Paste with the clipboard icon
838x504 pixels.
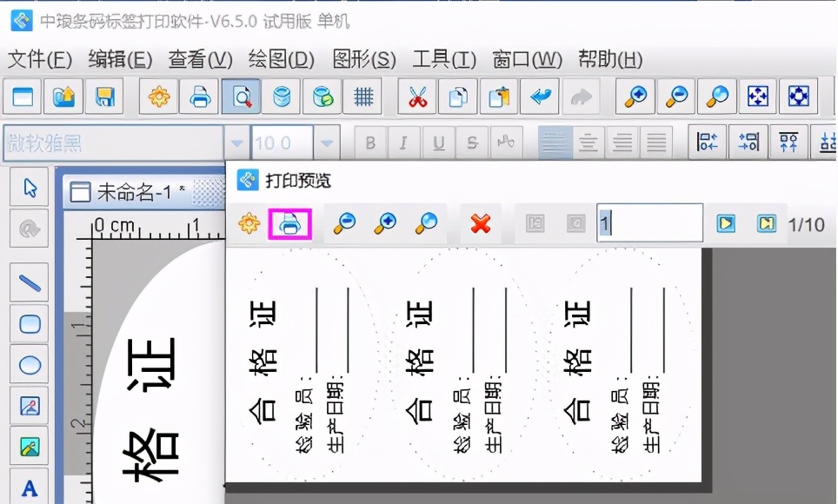499,96
